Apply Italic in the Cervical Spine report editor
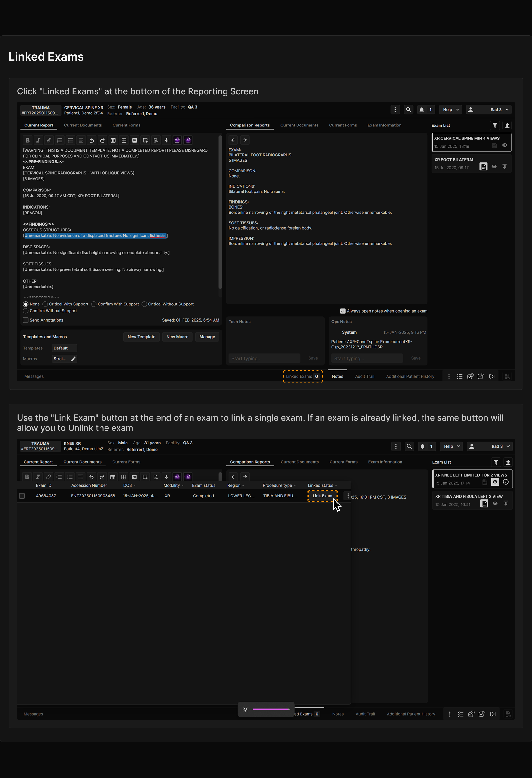Image resolution: width=532 pixels, height=778 pixels. pos(38,140)
